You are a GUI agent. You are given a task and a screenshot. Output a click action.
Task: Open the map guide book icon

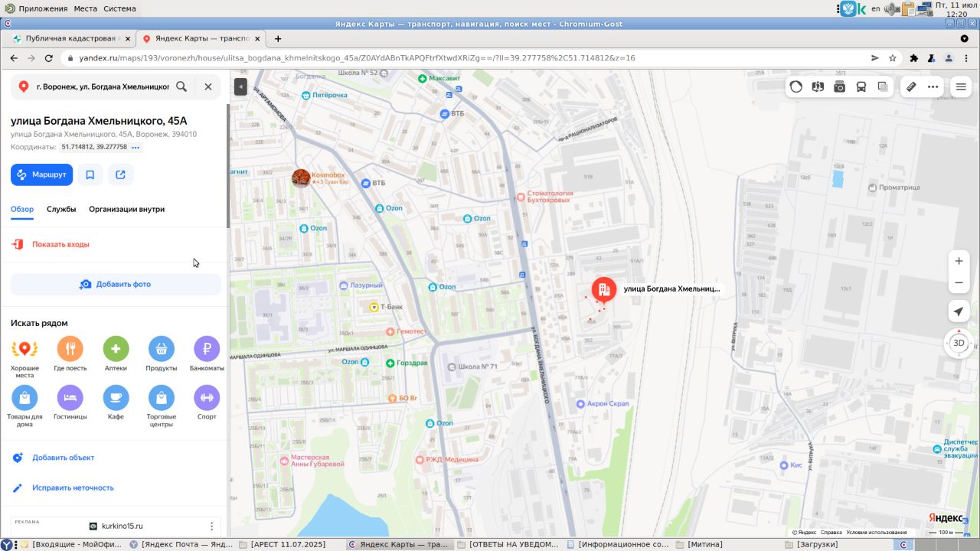[818, 86]
